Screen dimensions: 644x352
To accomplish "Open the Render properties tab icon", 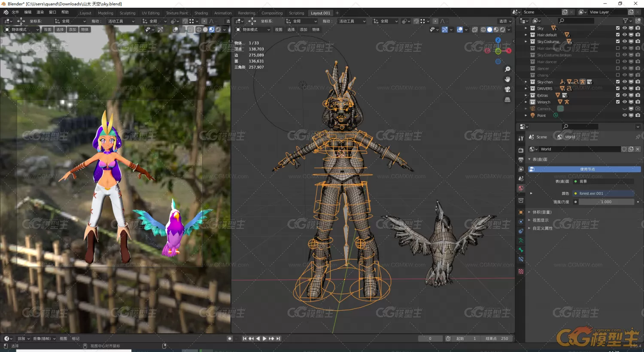I will click(521, 150).
